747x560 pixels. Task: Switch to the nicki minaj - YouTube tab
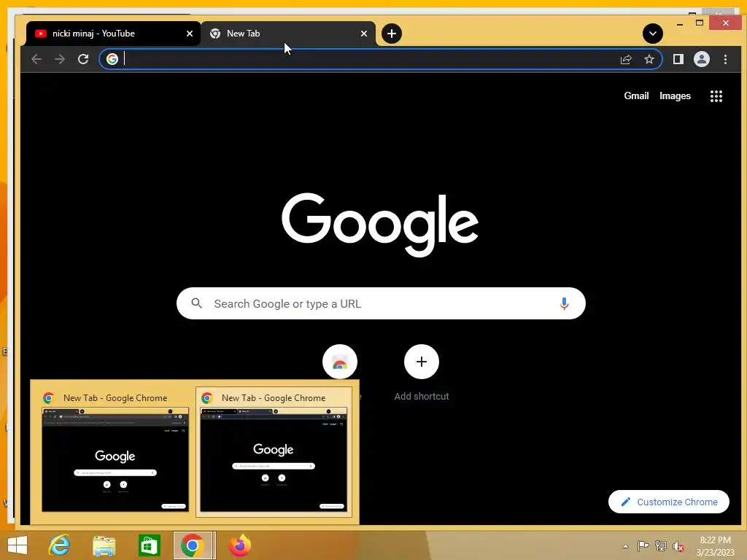point(113,34)
